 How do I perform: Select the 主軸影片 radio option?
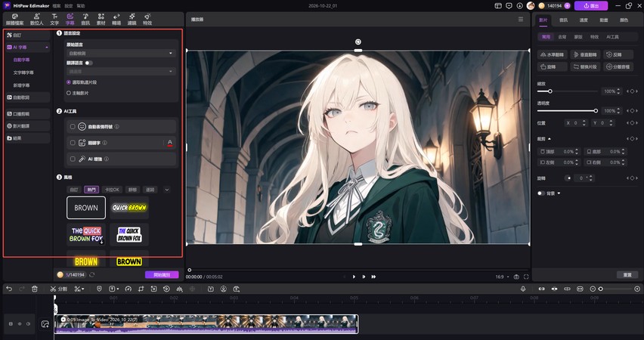click(x=69, y=93)
